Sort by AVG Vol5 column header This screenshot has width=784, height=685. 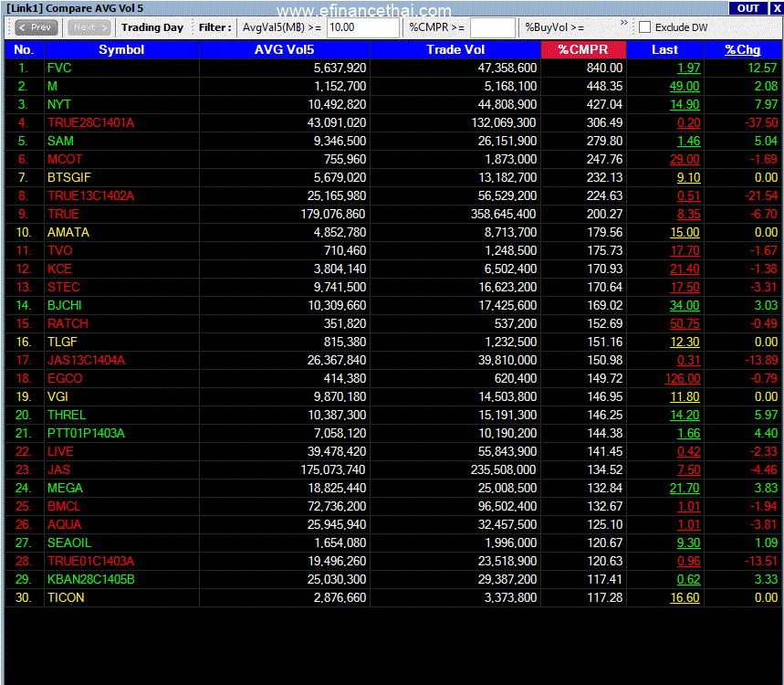pyautogui.click(x=285, y=49)
